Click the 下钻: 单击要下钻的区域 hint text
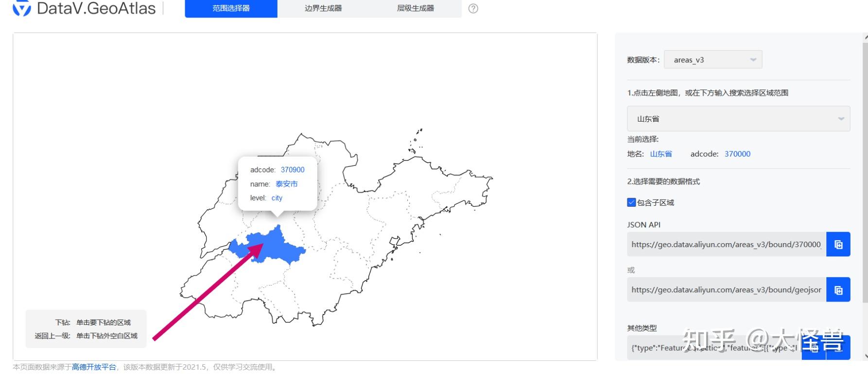The height and width of the screenshot is (376, 868). [x=93, y=322]
